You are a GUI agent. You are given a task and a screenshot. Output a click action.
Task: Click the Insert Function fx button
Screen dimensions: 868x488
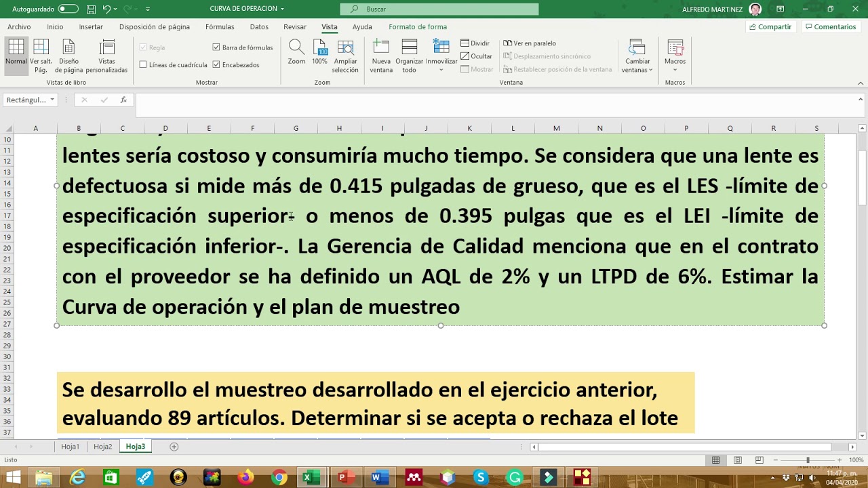[123, 100]
